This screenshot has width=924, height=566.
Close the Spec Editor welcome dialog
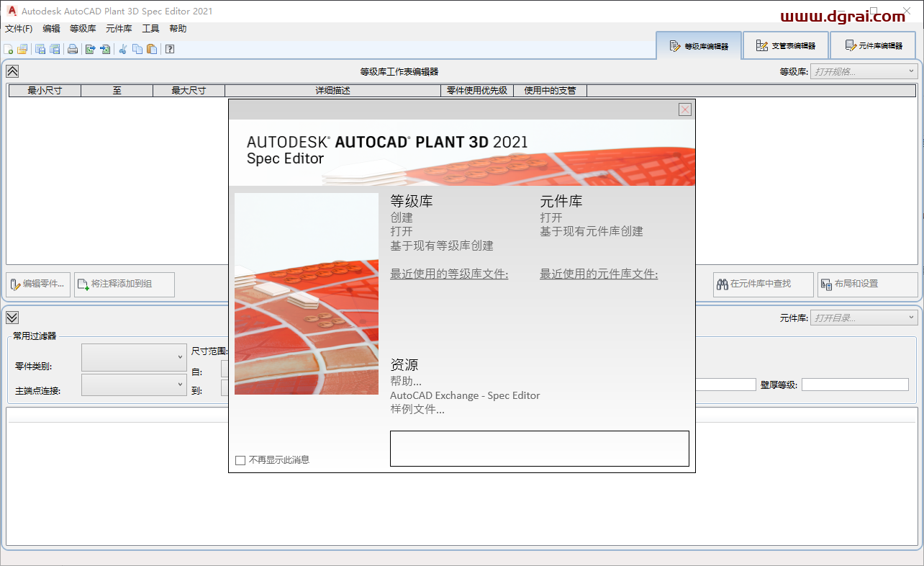click(x=685, y=109)
